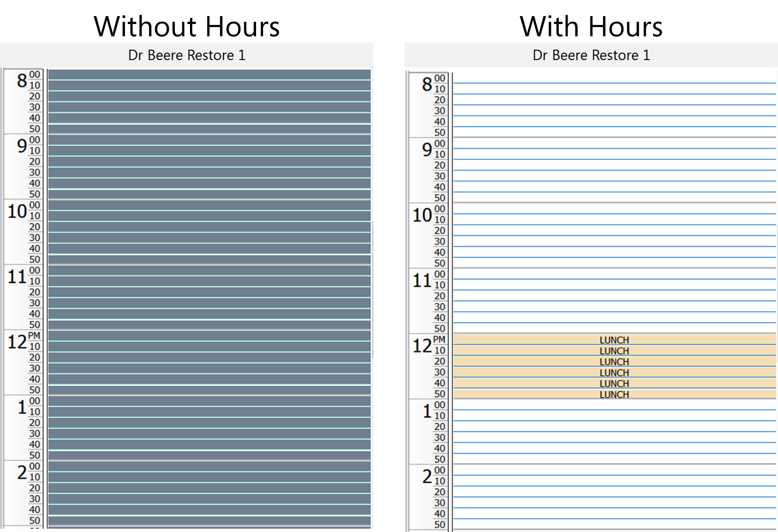Click the scrollbar thumb between the two calendars
This screenshot has width=778, height=532.
(x=388, y=288)
